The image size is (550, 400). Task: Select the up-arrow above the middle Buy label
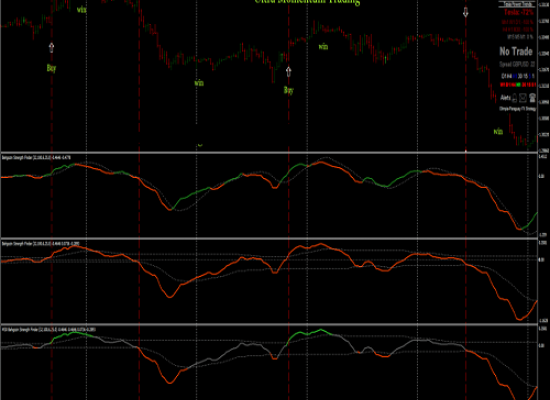288,72
